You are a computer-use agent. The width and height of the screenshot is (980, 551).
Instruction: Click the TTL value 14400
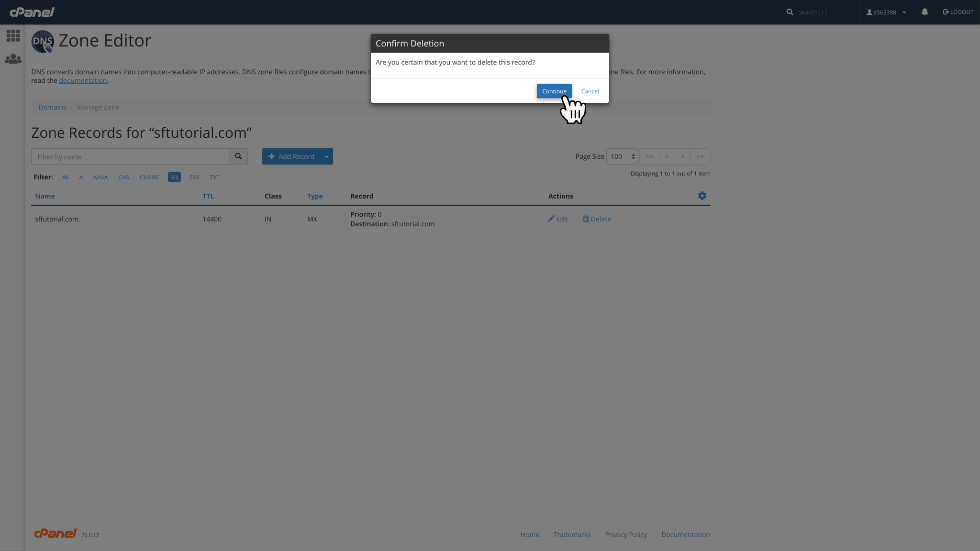(212, 219)
